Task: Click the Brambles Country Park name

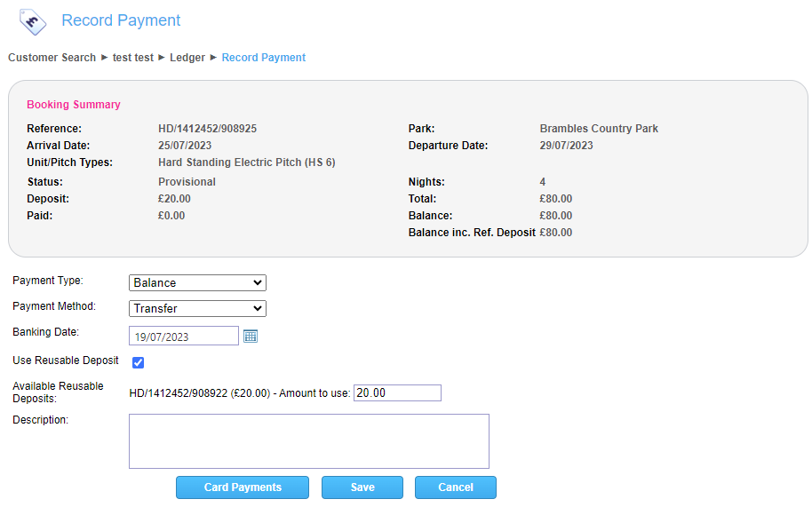Action: [599, 129]
